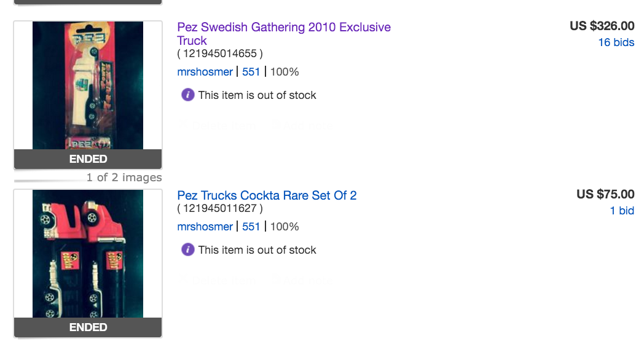Click the out of stock notice under the Swedish Gathering truck

[257, 95]
